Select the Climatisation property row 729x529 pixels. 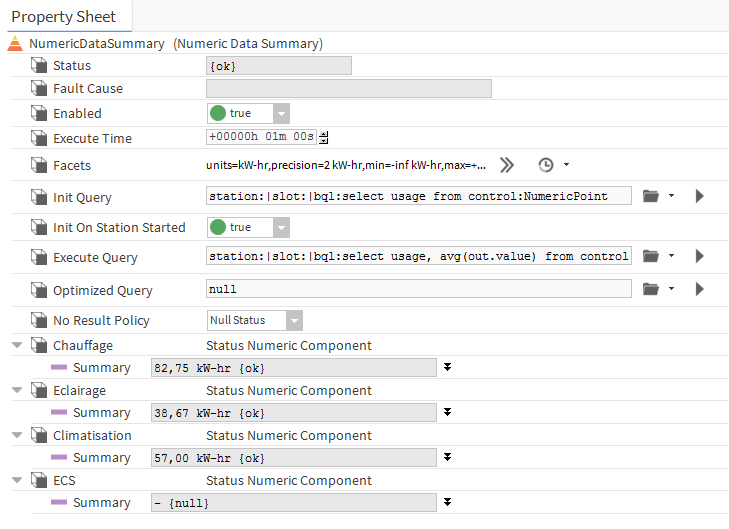pos(92,436)
